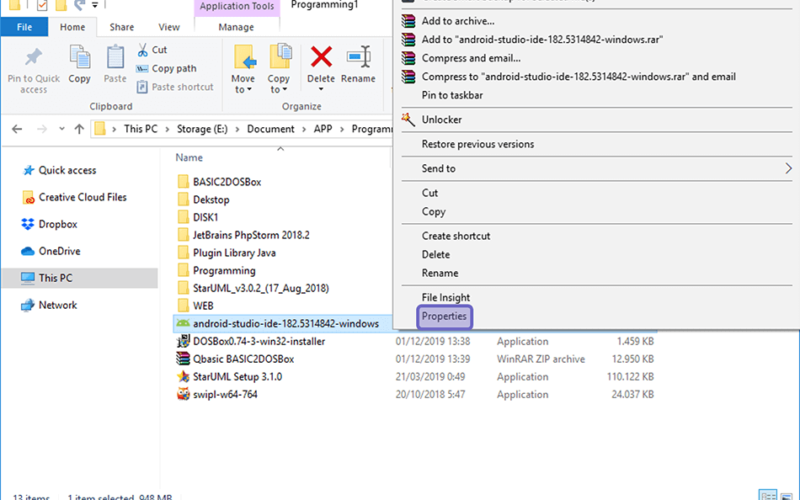Screen dimensions: 800x500
Task: Click the Copy ribbon icon
Action: (x=80, y=57)
